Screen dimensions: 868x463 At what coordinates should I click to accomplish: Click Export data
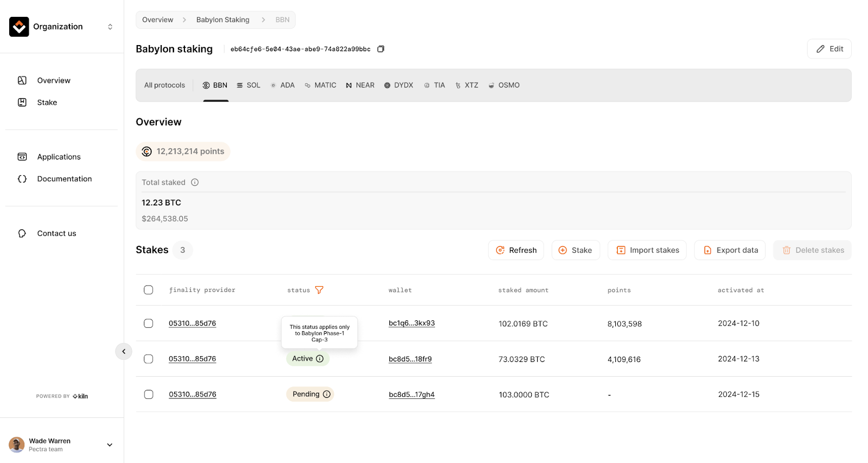click(x=730, y=250)
